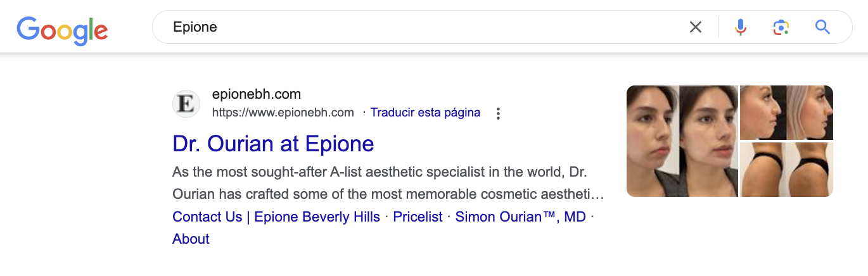Clear the search box with the X icon
Viewport: 868px width, 276px height.
click(696, 27)
